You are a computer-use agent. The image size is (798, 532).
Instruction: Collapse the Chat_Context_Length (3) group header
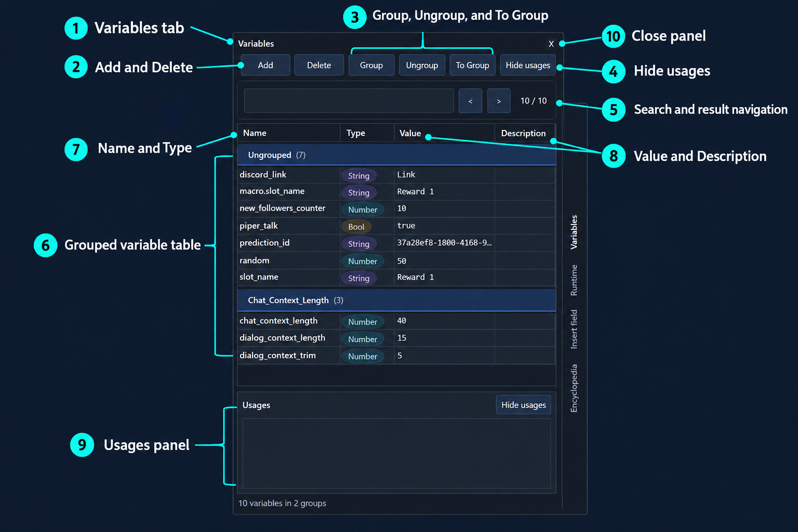point(396,300)
